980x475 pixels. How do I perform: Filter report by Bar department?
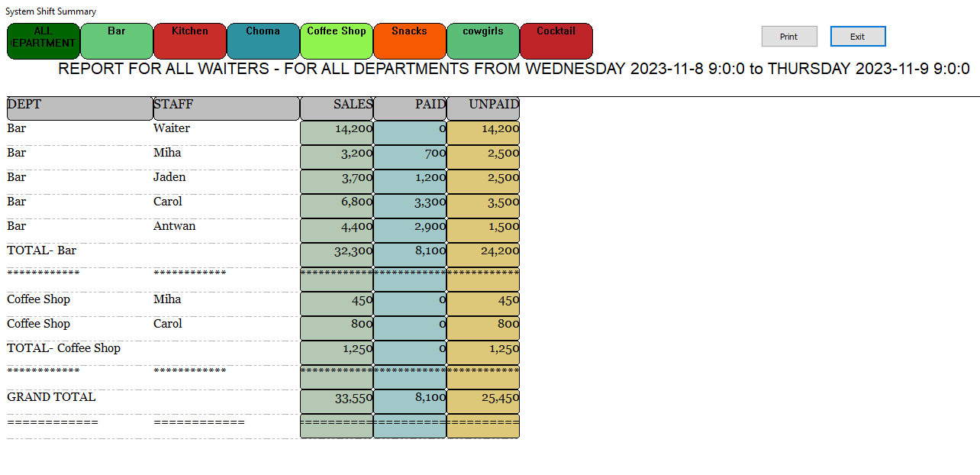click(x=117, y=41)
